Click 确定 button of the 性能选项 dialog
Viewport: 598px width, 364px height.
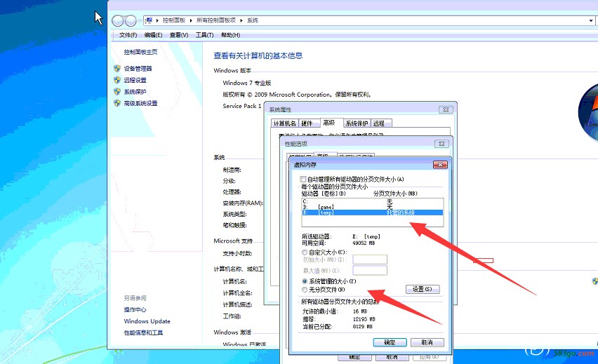(x=354, y=358)
